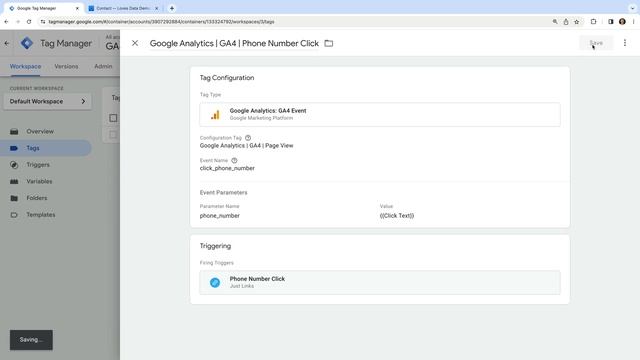Switch to the Workspace tab
Image resolution: width=640 pixels, height=360 pixels.
coord(25,66)
